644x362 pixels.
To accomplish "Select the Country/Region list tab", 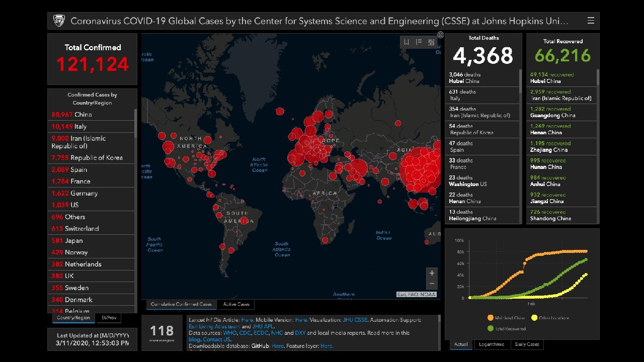I will (x=73, y=318).
